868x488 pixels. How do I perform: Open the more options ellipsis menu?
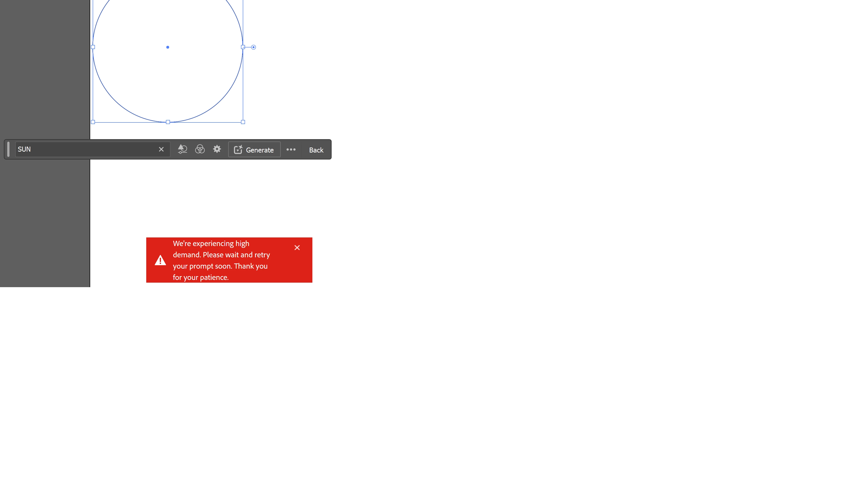point(291,150)
